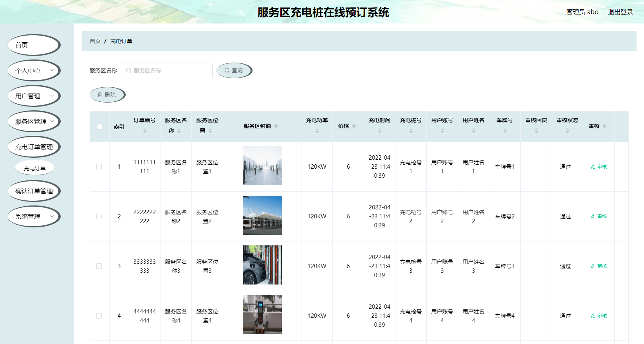Click 审核 for order 4444444444
The width and height of the screenshot is (644, 344).
pos(599,316)
